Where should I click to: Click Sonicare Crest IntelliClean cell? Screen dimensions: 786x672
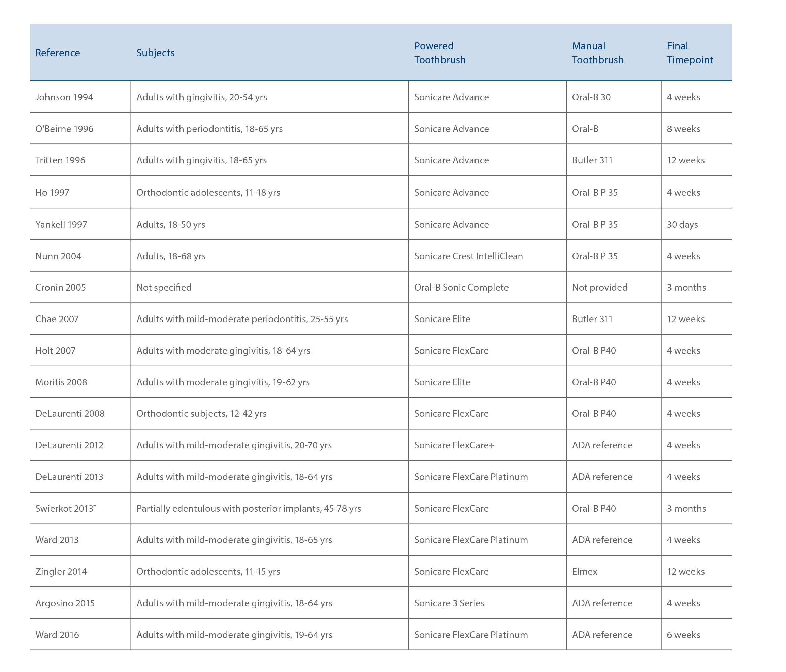(468, 256)
